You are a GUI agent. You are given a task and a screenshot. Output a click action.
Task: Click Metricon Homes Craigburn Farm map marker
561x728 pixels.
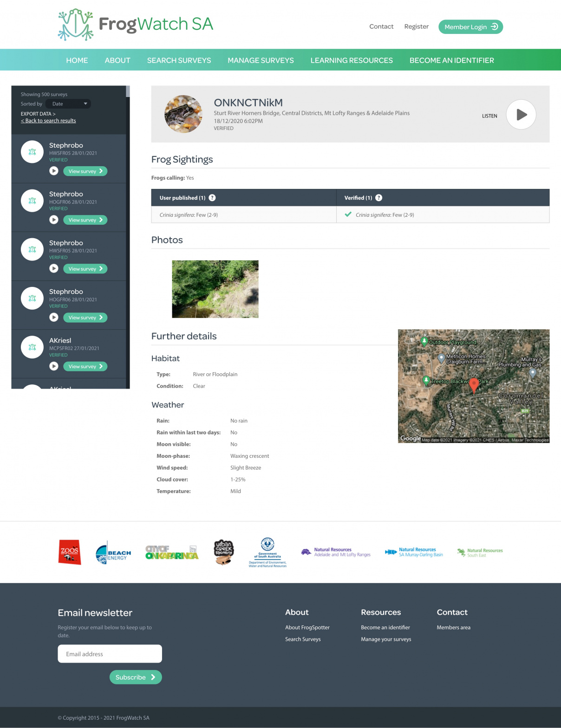(441, 358)
